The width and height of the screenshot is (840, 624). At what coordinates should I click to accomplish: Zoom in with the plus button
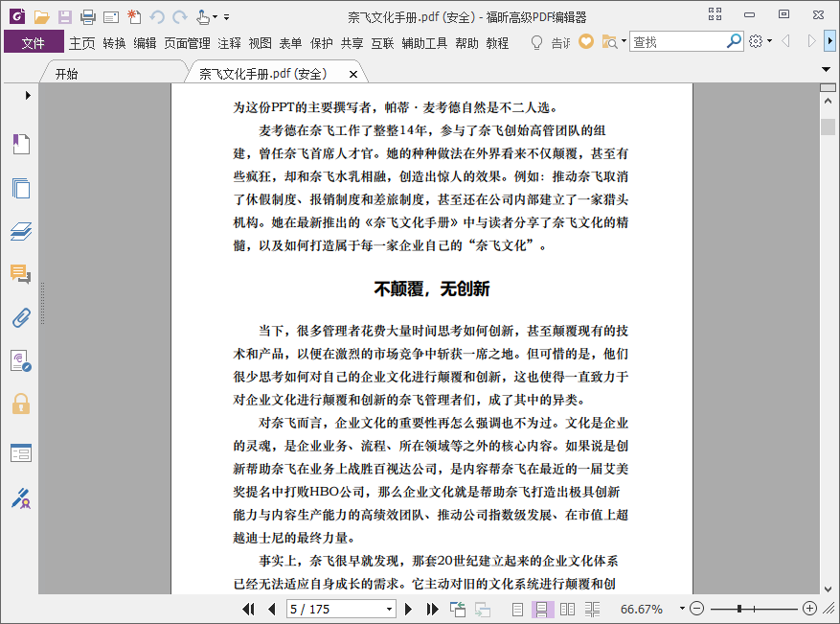point(809,609)
